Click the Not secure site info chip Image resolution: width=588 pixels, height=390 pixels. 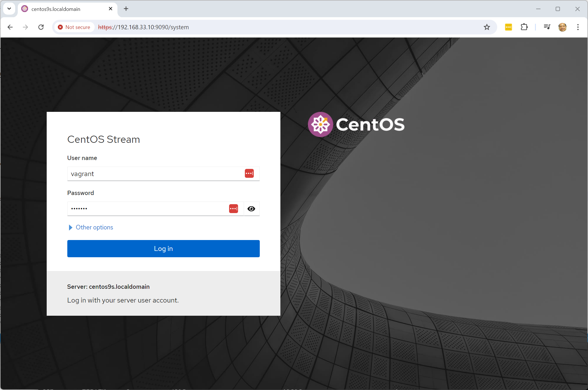pos(74,27)
